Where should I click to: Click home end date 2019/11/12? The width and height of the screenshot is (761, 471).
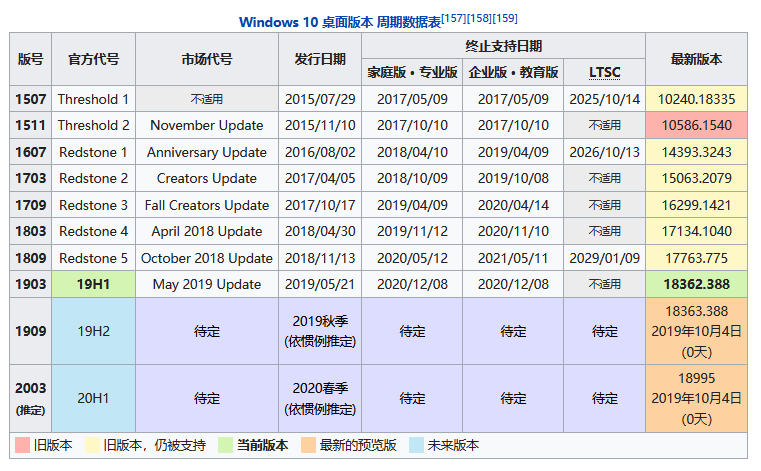pyautogui.click(x=412, y=231)
